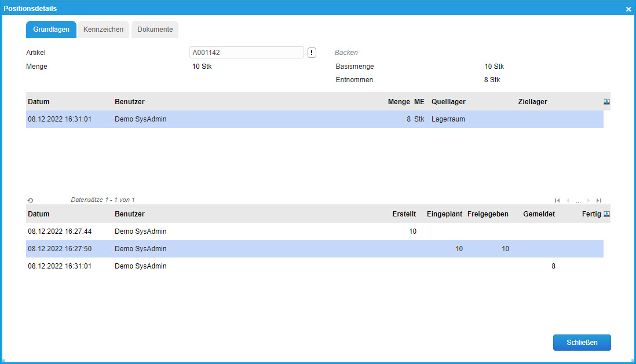Sort the upper table by Quelllager

[x=448, y=102]
